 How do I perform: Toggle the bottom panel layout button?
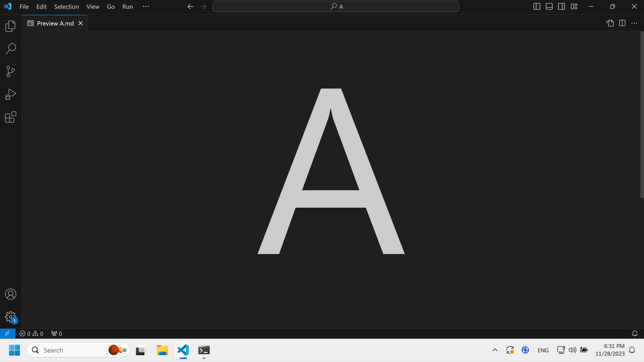549,6
